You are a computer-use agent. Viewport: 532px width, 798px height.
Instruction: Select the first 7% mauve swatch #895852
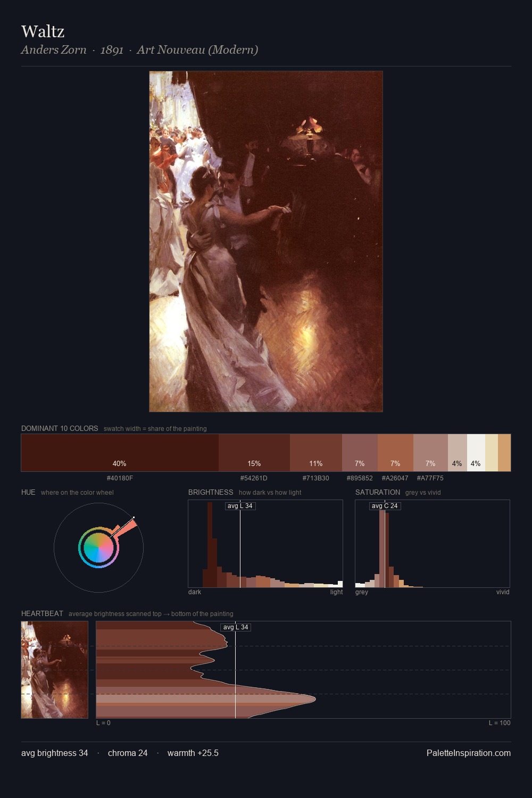point(360,453)
